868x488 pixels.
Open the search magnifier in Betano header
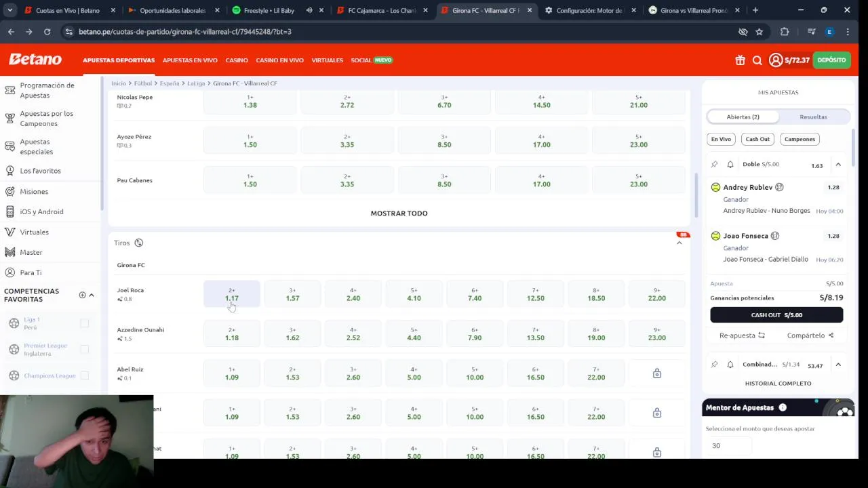(757, 60)
